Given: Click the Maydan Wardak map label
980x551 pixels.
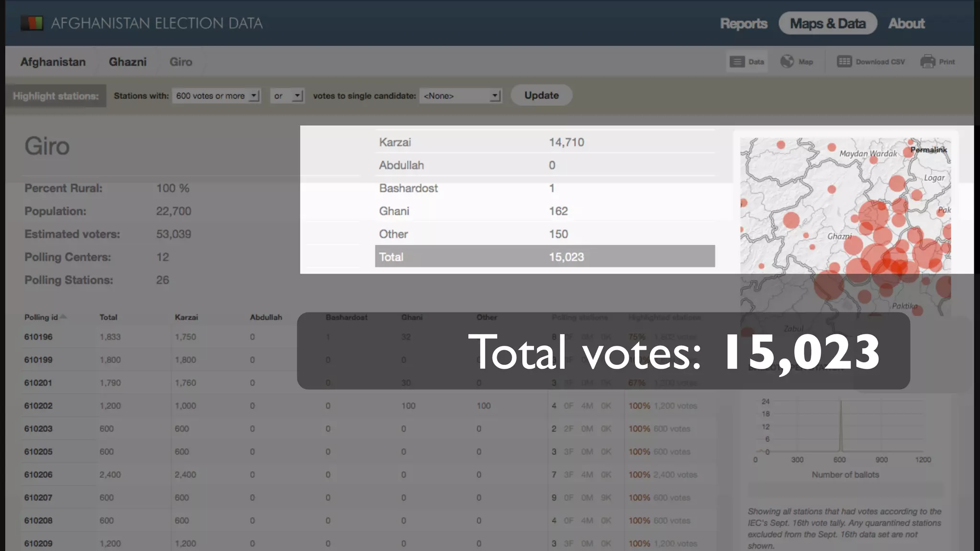Looking at the screenshot, I should coord(868,154).
